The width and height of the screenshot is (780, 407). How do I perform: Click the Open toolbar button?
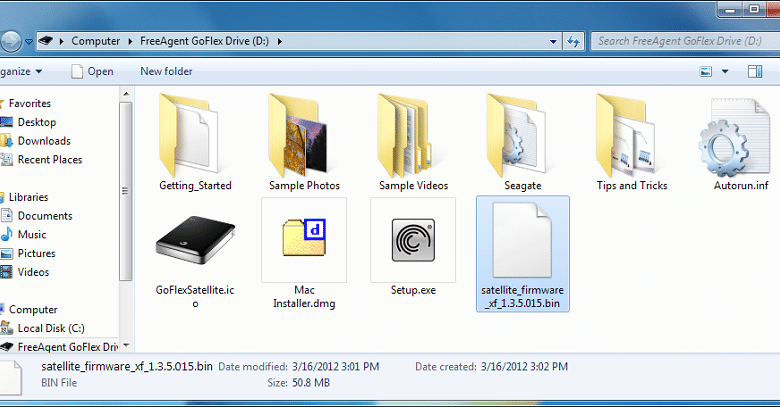click(x=93, y=71)
